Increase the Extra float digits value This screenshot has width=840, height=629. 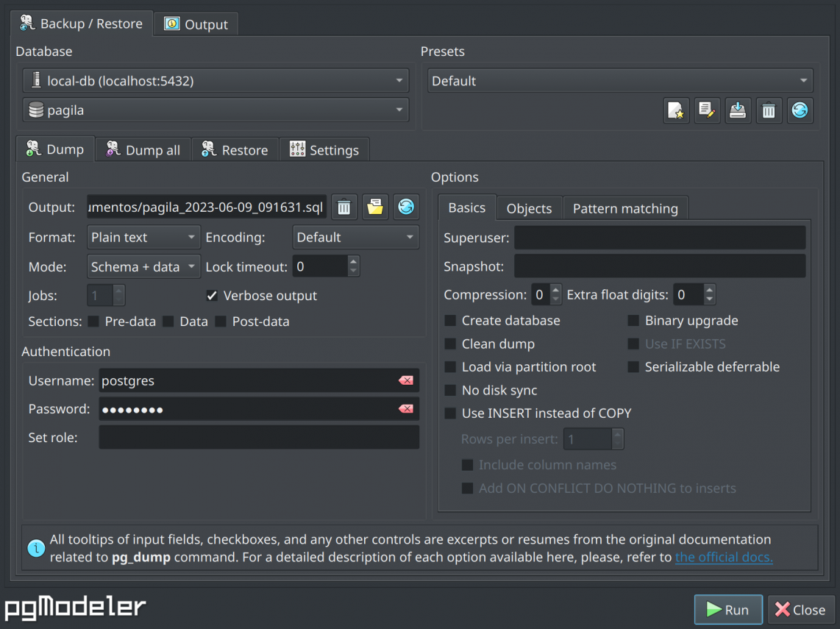click(x=709, y=290)
